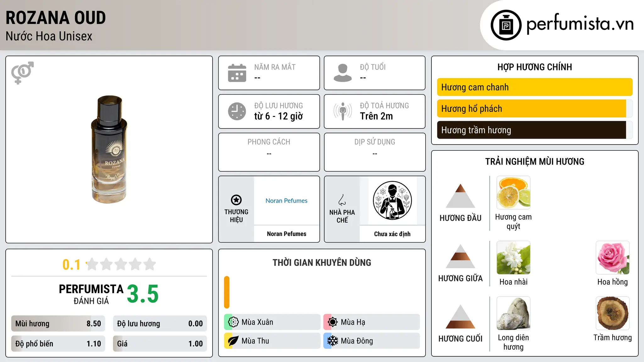Click the person icon beside Độ tuổi
This screenshot has width=644, height=362.
tap(343, 73)
